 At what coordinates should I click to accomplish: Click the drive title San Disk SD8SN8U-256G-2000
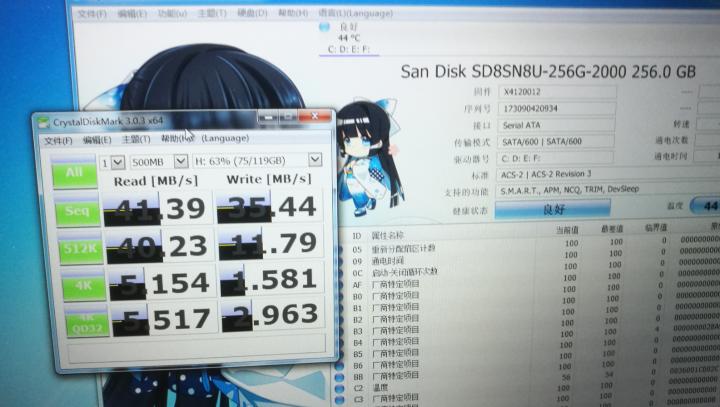(x=513, y=72)
